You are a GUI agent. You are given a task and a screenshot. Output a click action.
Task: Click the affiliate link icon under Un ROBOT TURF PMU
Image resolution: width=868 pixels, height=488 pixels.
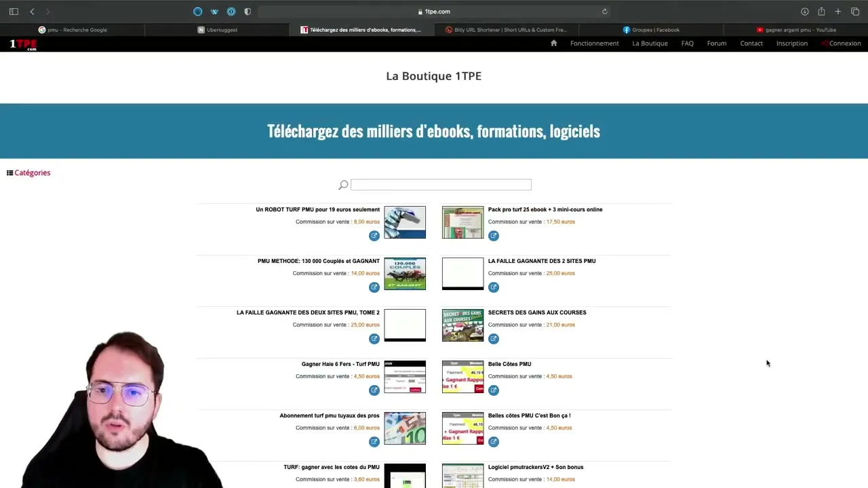(x=374, y=235)
